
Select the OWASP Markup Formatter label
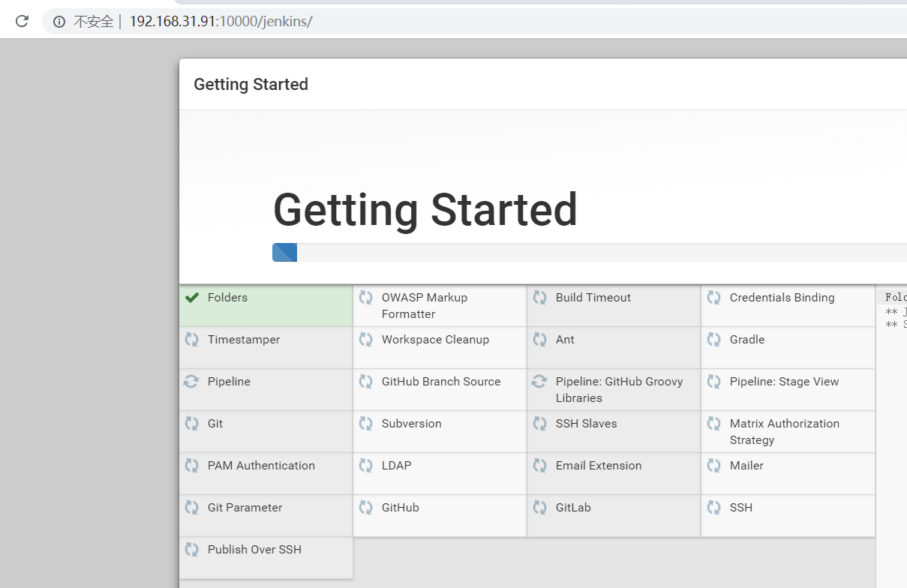point(425,306)
